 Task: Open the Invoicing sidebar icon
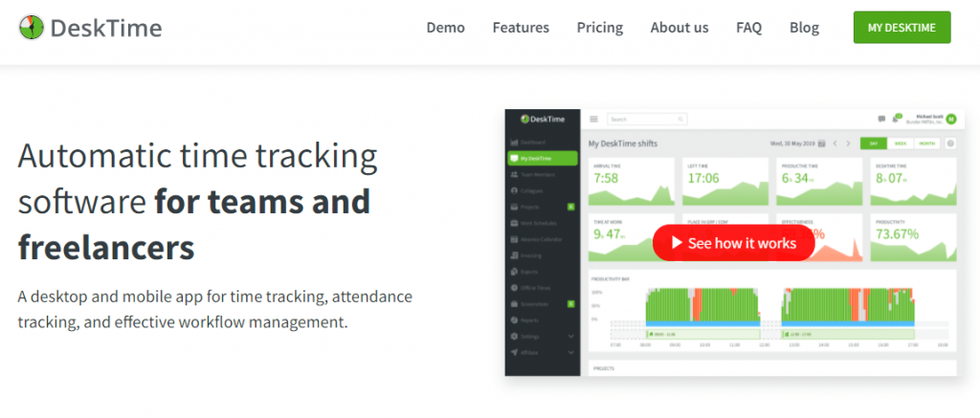tap(514, 255)
